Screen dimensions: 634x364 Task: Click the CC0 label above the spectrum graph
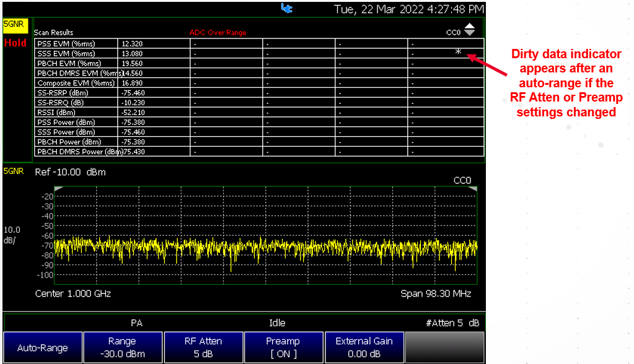click(462, 180)
